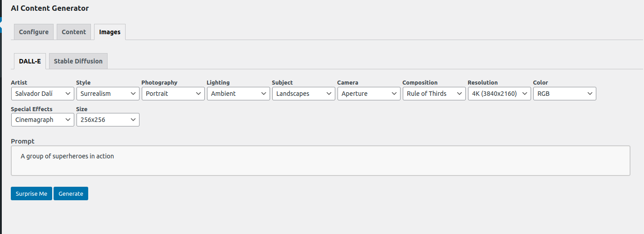Change the Resolution dropdown from 4K (3840x2160)

499,94
